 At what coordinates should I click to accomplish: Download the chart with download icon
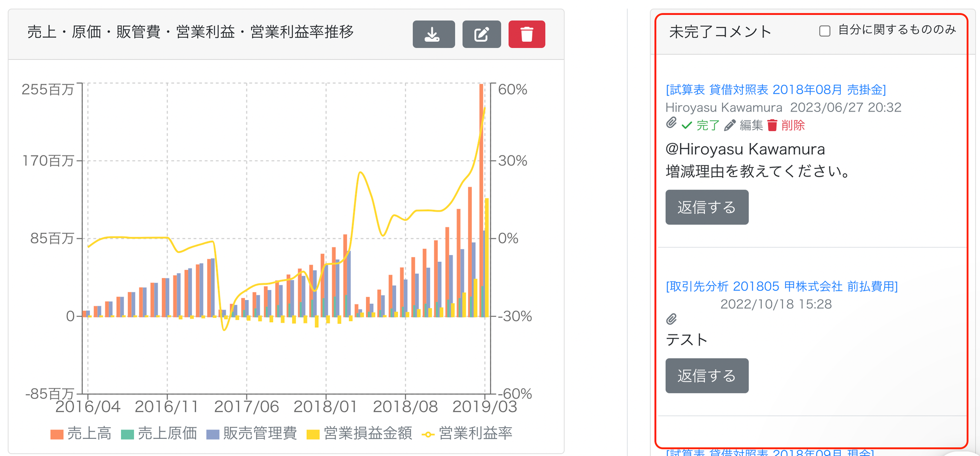(x=434, y=34)
